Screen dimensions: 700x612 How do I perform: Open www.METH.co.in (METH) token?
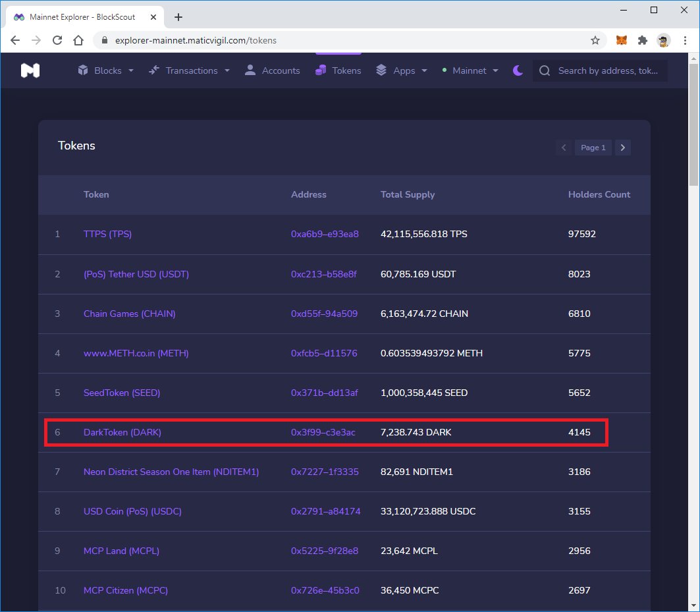pos(136,353)
